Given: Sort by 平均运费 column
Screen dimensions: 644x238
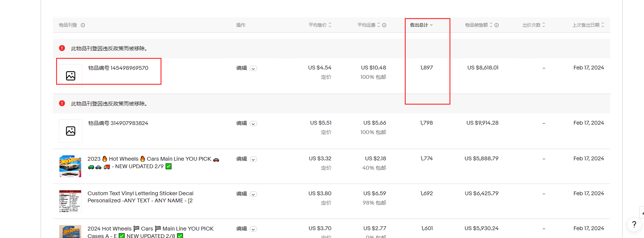Looking at the screenshot, I should pyautogui.click(x=369, y=25).
